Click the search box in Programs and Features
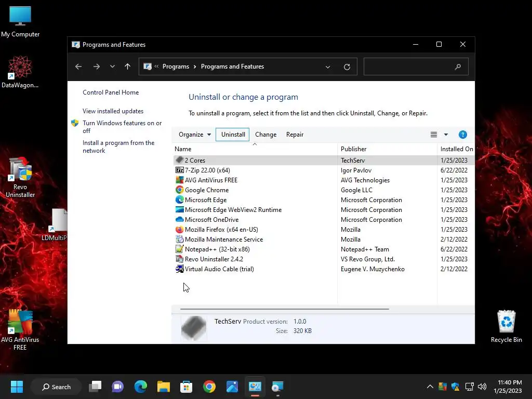The image size is (532, 399). [416, 66]
